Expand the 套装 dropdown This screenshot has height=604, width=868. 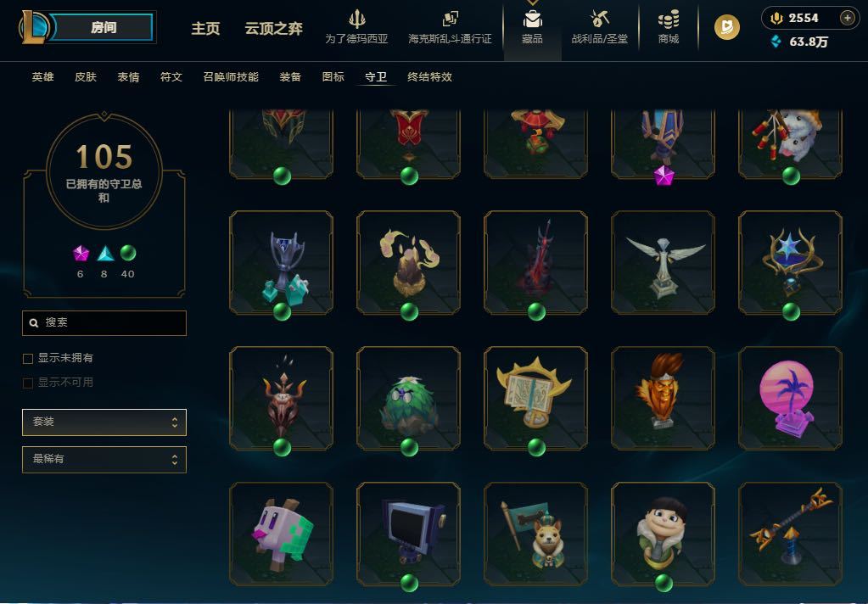pos(104,422)
